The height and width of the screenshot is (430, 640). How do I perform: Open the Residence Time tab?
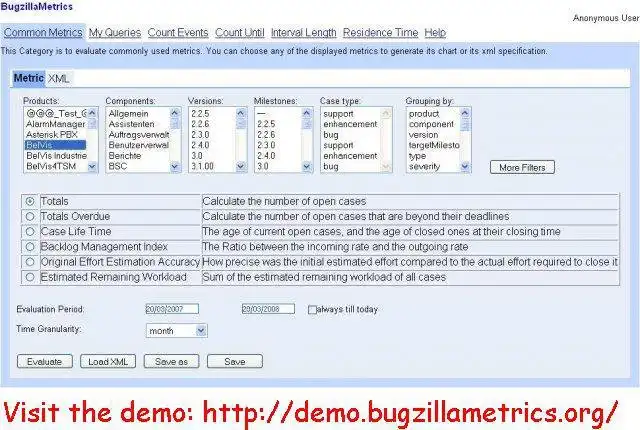(380, 33)
